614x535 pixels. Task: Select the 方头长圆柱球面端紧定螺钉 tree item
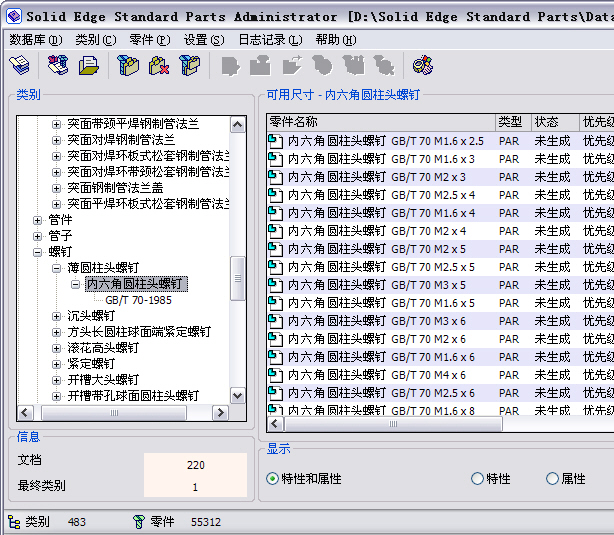[x=139, y=332]
